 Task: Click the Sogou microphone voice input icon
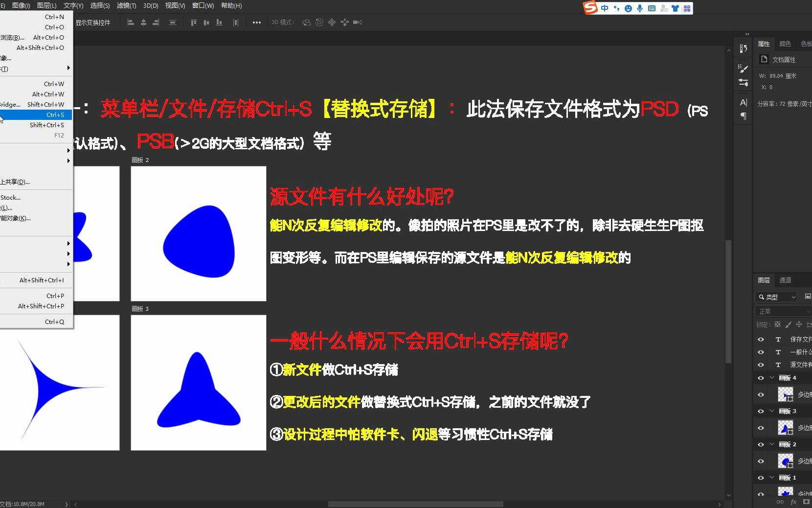tap(640, 8)
